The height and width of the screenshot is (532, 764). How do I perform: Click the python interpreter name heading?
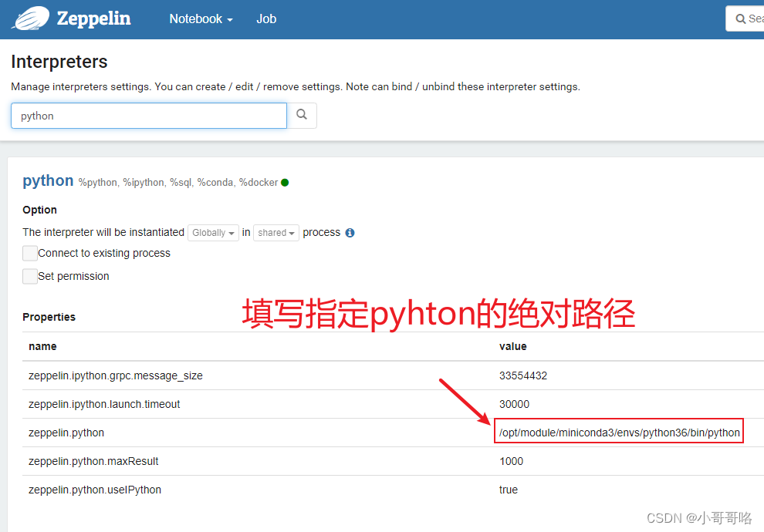click(48, 180)
